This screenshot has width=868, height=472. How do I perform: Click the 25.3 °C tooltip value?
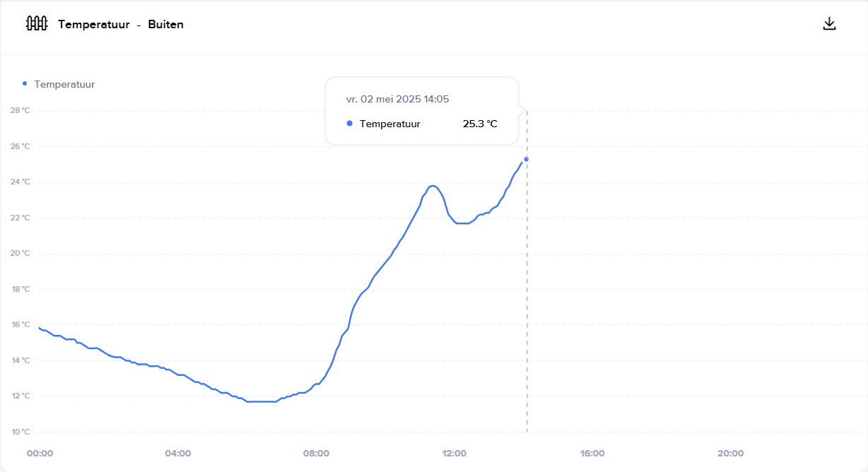[x=480, y=124]
